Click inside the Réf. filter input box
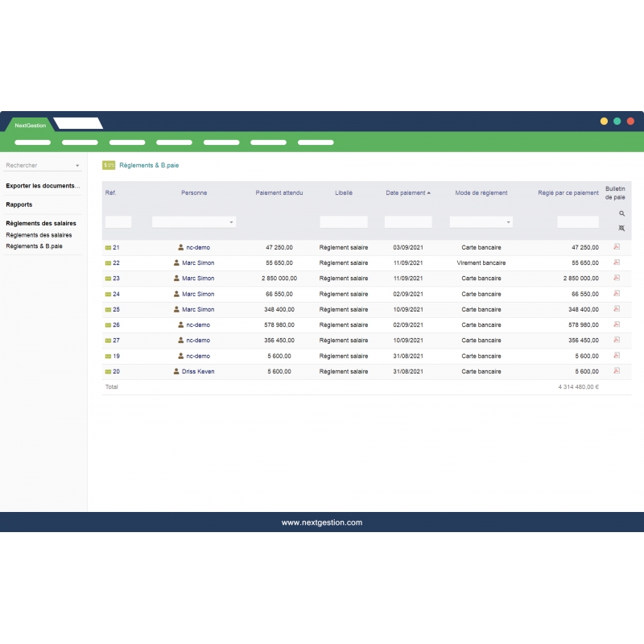The width and height of the screenshot is (644, 644). [118, 221]
